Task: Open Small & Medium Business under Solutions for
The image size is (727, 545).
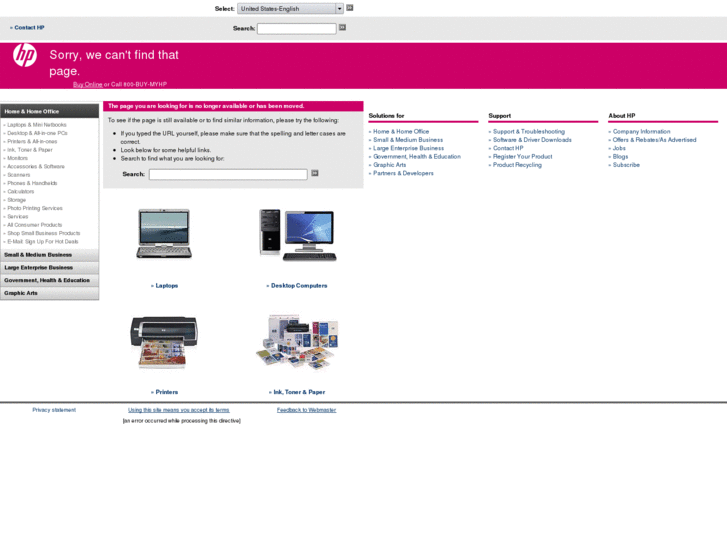Action: pyautogui.click(x=408, y=140)
